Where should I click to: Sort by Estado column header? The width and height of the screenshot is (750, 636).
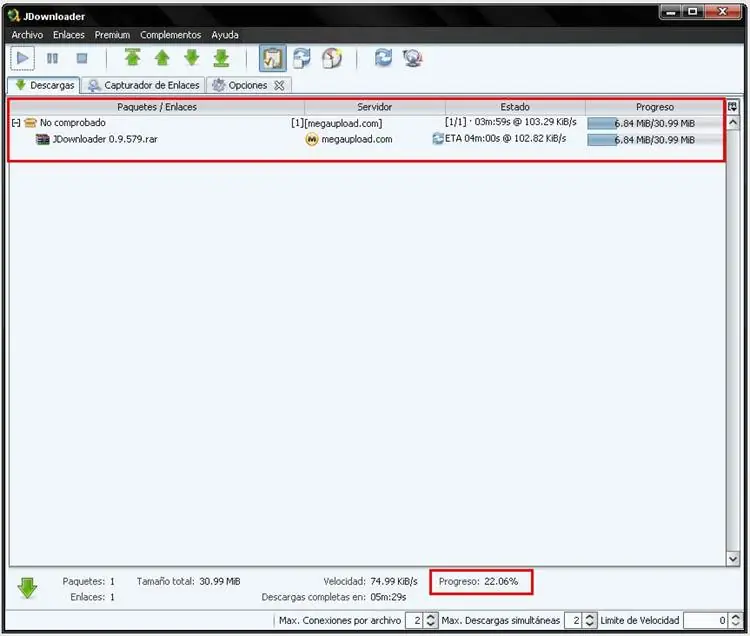click(515, 107)
